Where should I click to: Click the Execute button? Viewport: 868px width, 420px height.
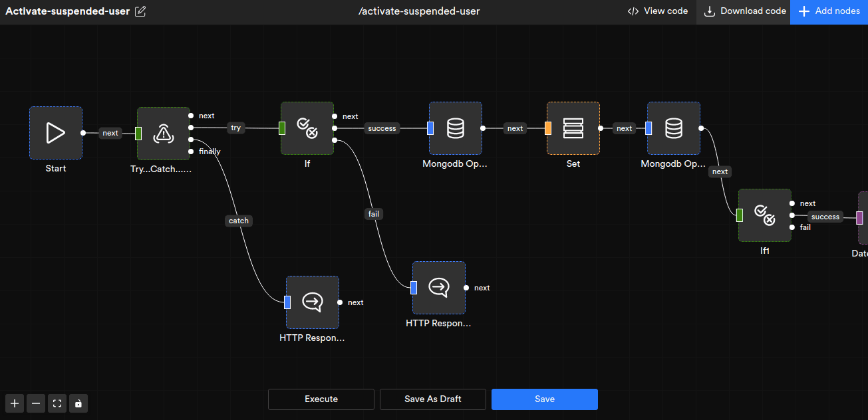[x=321, y=399]
